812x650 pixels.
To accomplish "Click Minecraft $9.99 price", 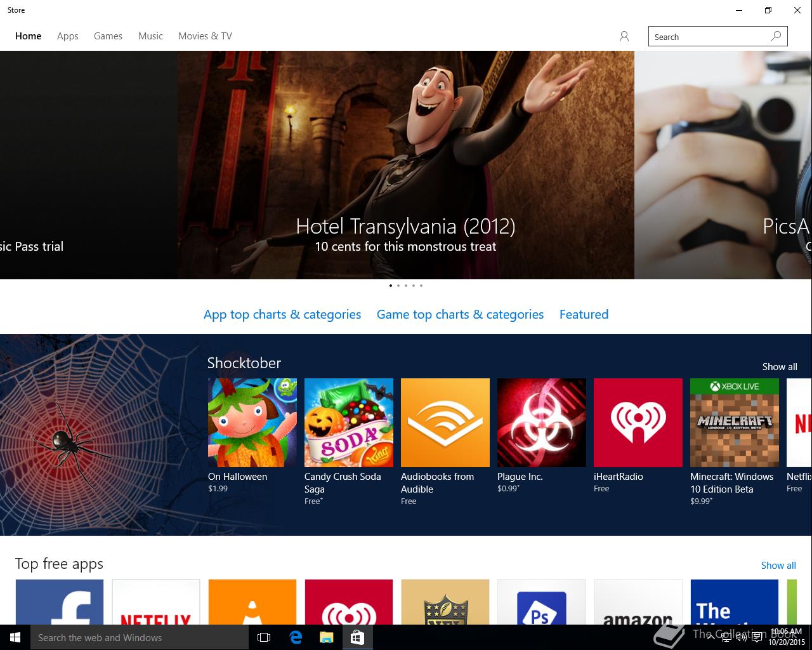I will (701, 501).
